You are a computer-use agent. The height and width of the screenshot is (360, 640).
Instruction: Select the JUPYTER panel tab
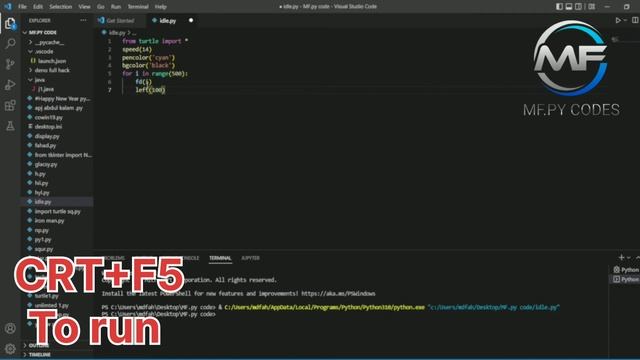[250, 258]
